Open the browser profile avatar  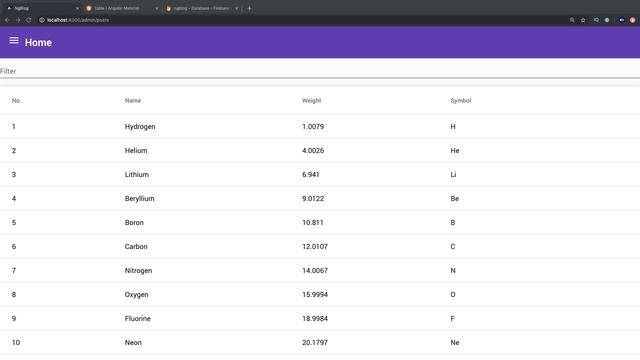(x=632, y=20)
